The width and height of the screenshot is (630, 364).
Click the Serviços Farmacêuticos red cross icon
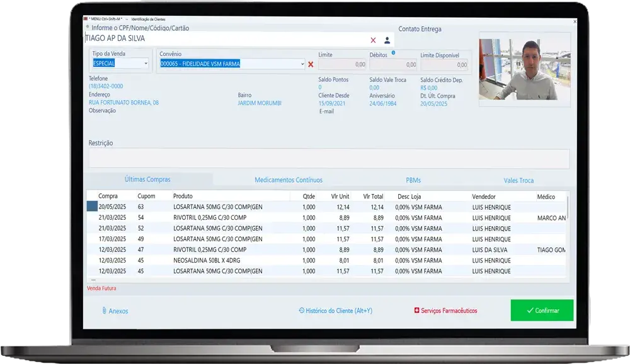(x=416, y=310)
